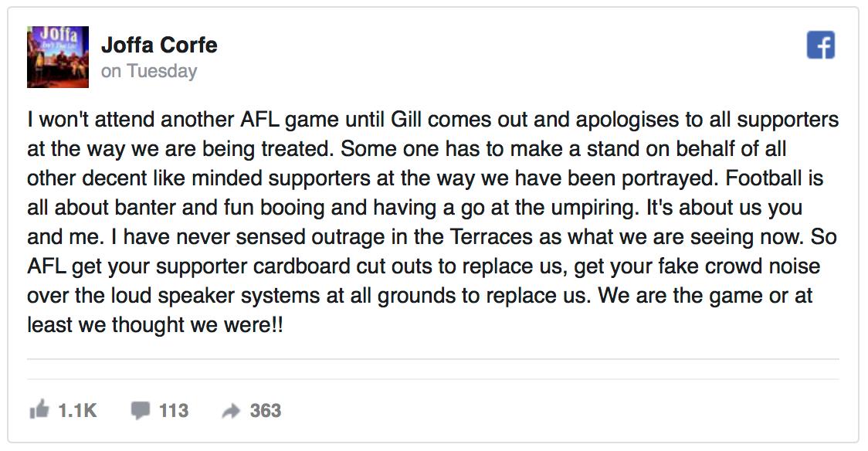The width and height of the screenshot is (868, 451).
Task: Click the horizontal divider above the reactions
Action: click(x=432, y=360)
